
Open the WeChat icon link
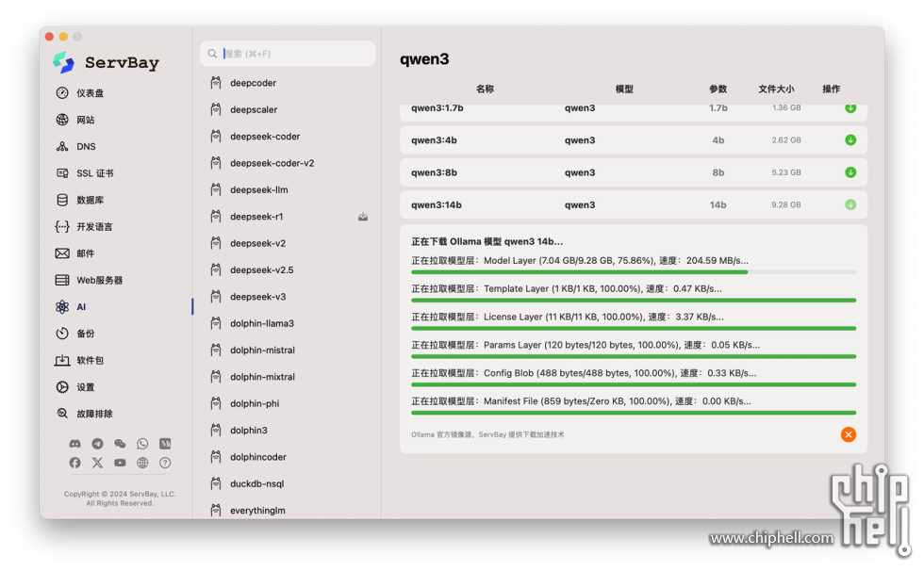(x=120, y=444)
